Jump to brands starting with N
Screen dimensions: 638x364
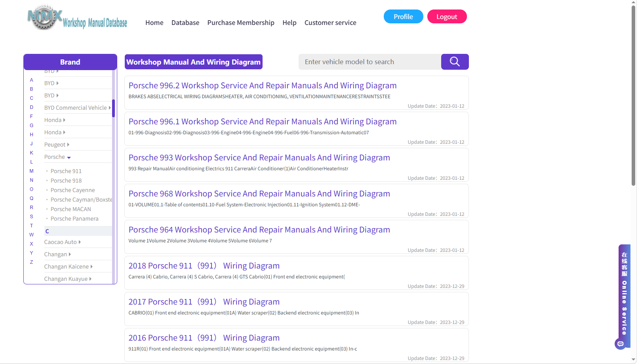pyautogui.click(x=32, y=180)
